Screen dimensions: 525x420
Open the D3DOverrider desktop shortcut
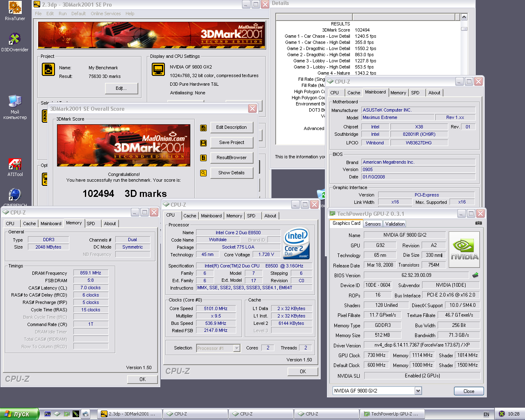pos(15,39)
